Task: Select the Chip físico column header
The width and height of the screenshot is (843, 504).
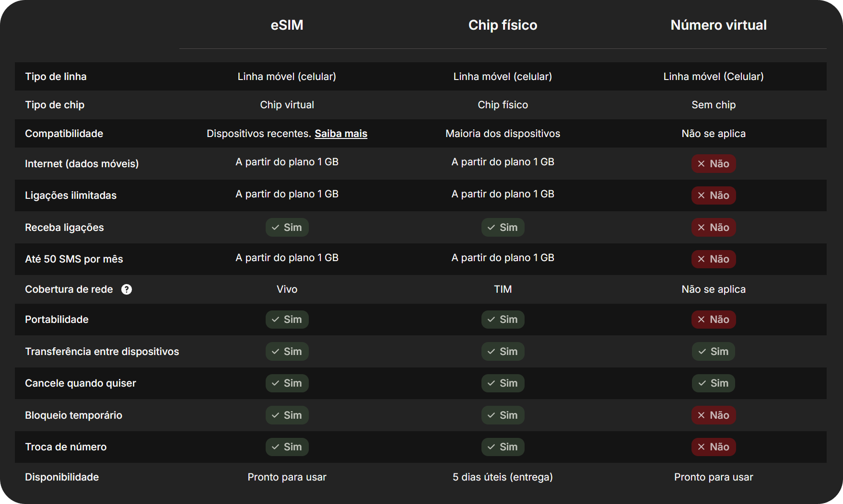Action: pyautogui.click(x=503, y=25)
